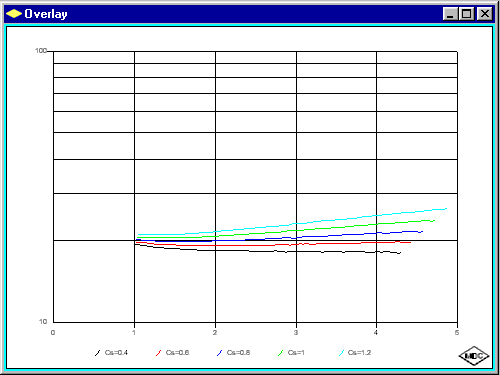The width and height of the screenshot is (500, 375).
Task: Select the Cs=0.4 legend label
Action: point(116,353)
